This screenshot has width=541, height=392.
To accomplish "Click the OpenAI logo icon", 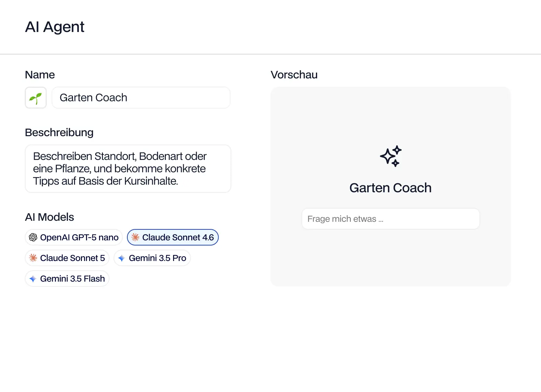I will 33,237.
